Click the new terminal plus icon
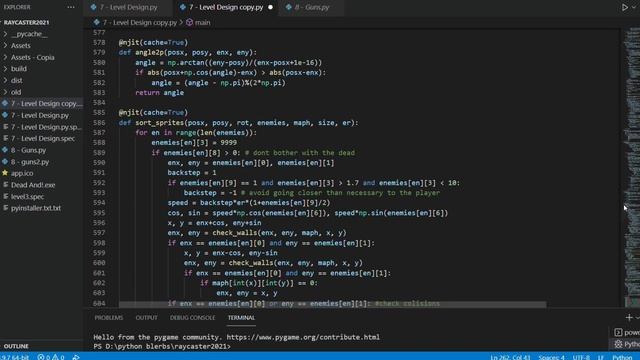This screenshot has height=360, width=640. coord(629,318)
